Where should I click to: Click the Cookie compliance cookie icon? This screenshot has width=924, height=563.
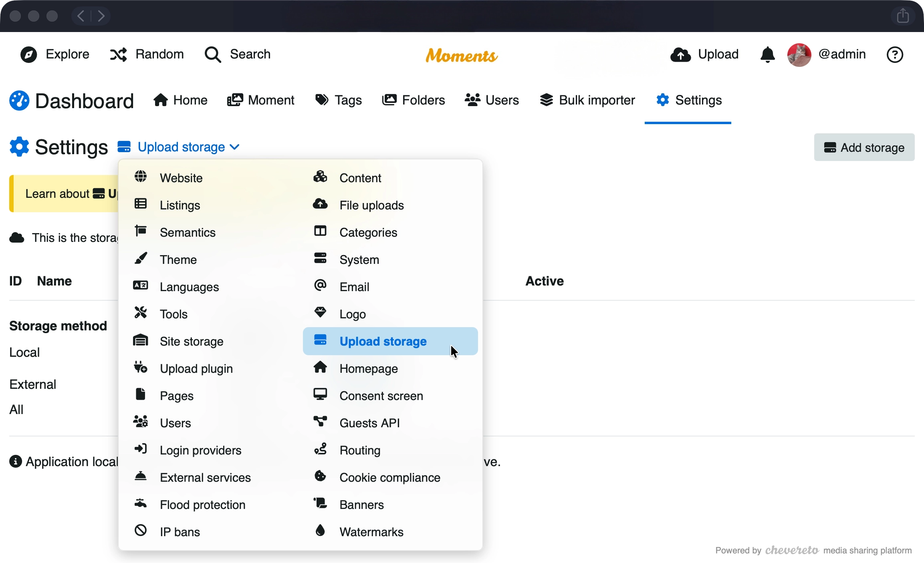click(320, 476)
